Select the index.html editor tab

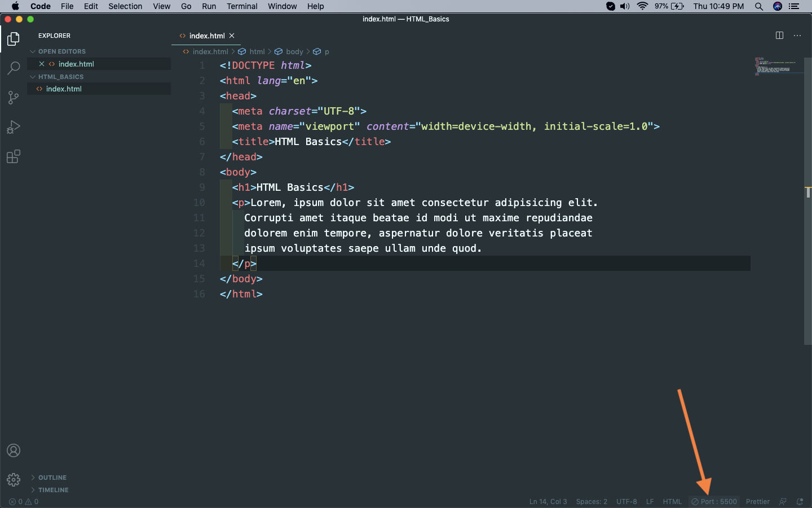[x=206, y=36]
